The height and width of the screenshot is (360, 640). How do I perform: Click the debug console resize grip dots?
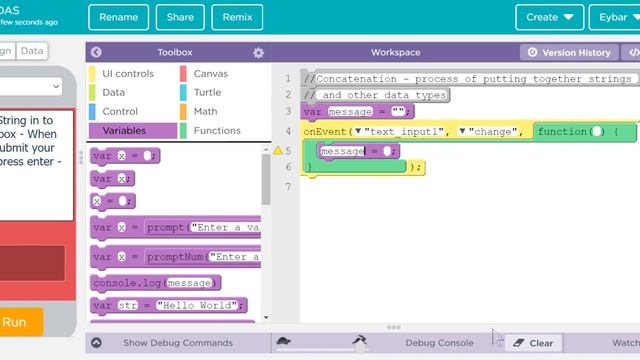(393, 327)
